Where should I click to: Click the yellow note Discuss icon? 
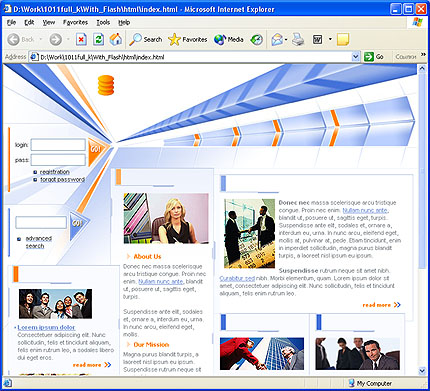tap(343, 40)
